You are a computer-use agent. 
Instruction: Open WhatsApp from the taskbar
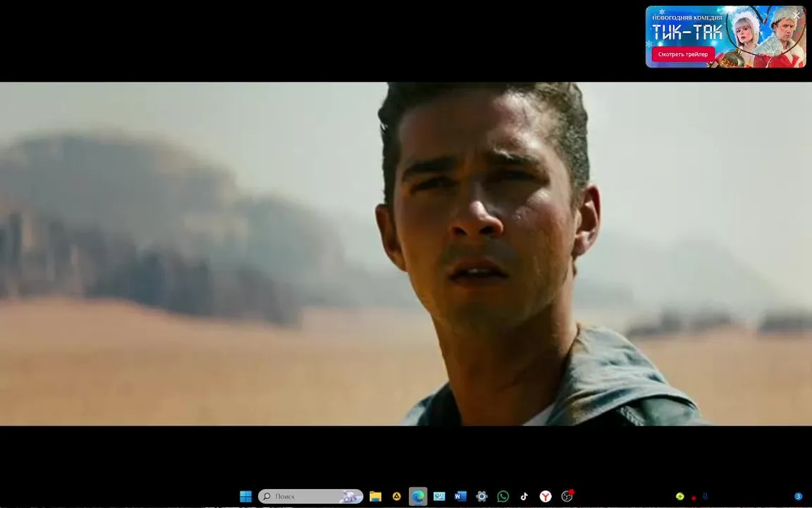coord(503,497)
